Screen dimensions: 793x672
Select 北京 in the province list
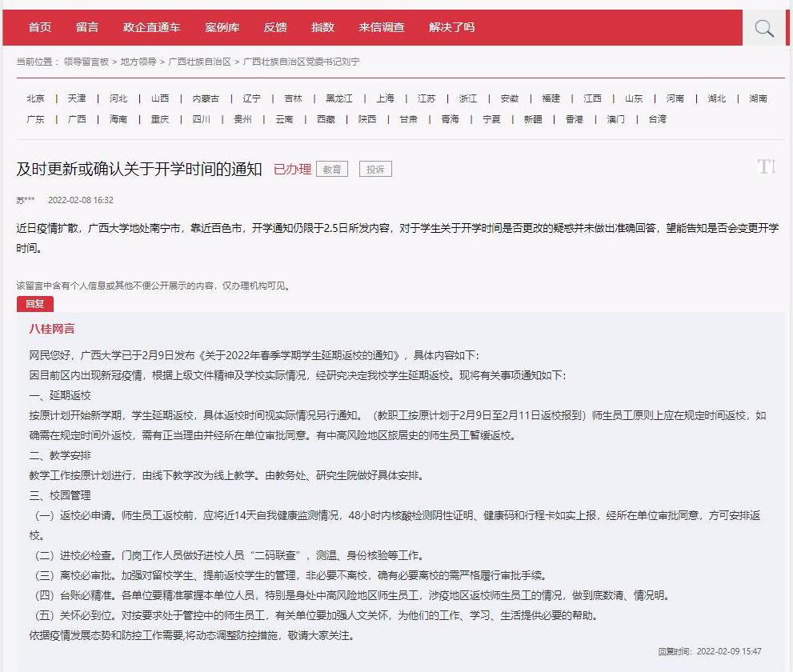coord(35,98)
